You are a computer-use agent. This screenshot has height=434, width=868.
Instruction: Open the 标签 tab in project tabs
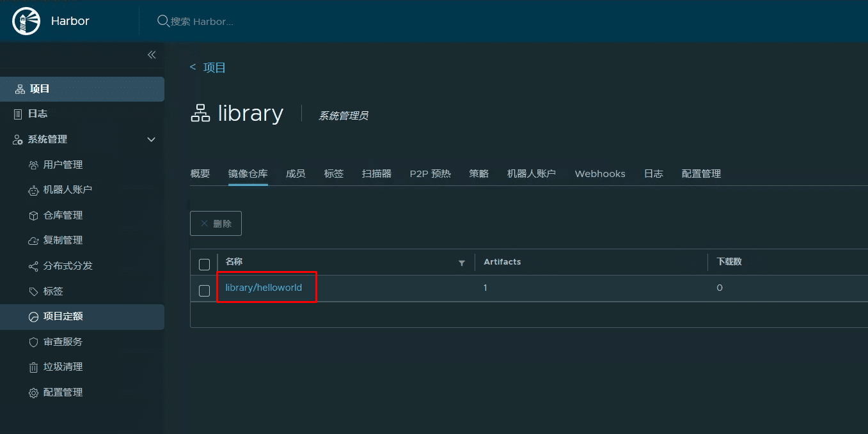[x=334, y=174]
